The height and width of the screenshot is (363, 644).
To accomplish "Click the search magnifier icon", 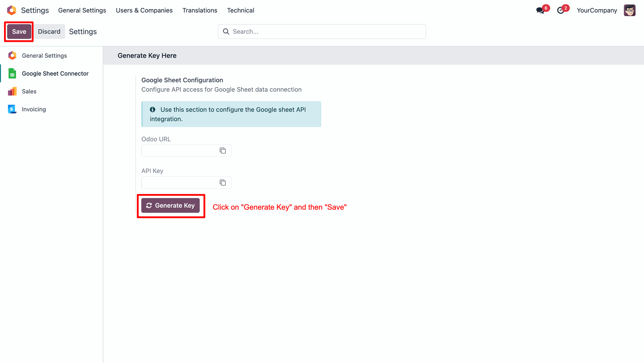I will tap(226, 32).
